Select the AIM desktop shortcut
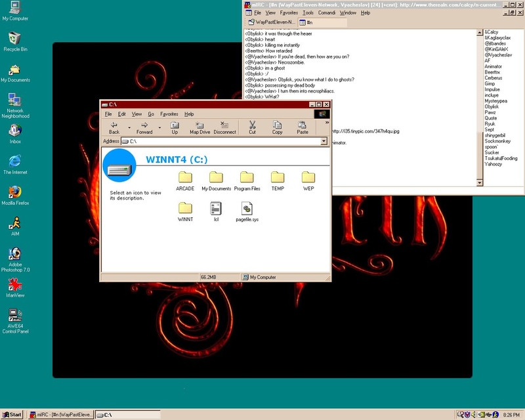The width and height of the screenshot is (525, 420). [15, 226]
